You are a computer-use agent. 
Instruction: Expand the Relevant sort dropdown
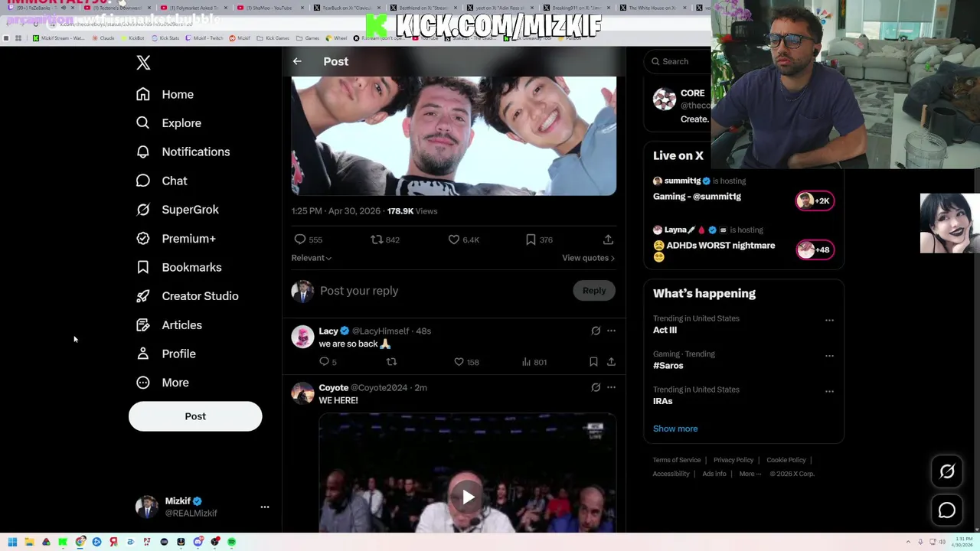coord(311,258)
